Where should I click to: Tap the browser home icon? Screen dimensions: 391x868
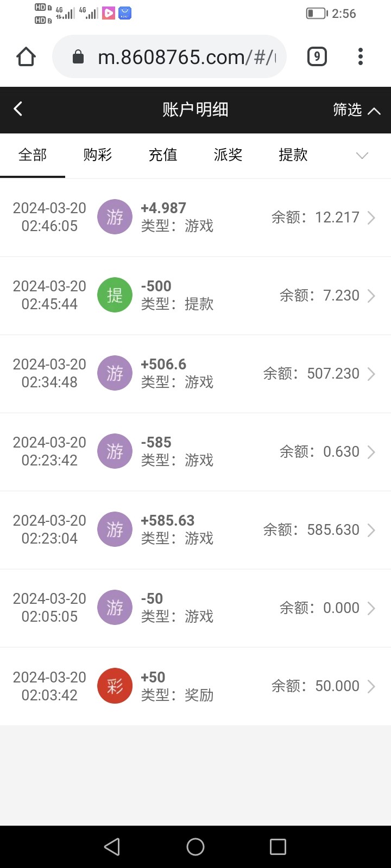click(x=26, y=56)
